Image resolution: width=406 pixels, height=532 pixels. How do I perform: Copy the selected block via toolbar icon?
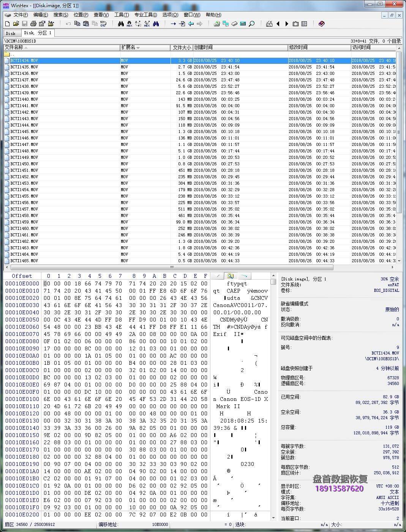point(77,24)
